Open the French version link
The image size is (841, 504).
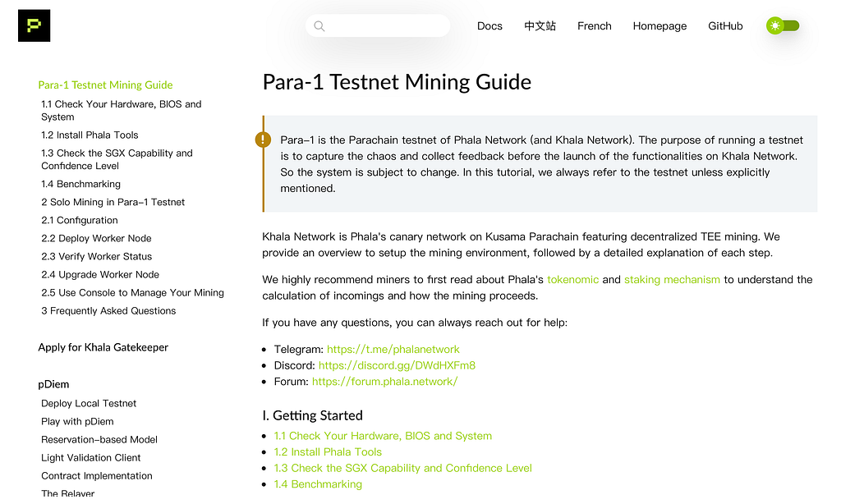pyautogui.click(x=595, y=26)
